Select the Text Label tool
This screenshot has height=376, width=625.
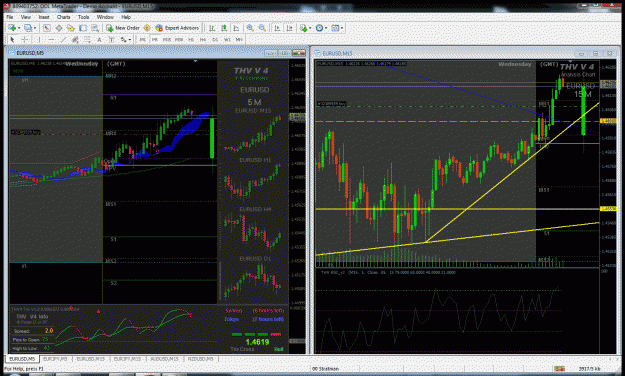tap(112, 39)
